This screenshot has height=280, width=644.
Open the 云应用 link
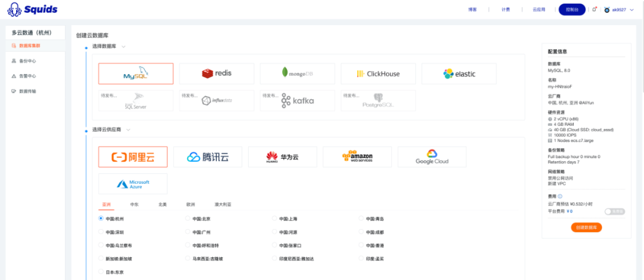pos(539,10)
